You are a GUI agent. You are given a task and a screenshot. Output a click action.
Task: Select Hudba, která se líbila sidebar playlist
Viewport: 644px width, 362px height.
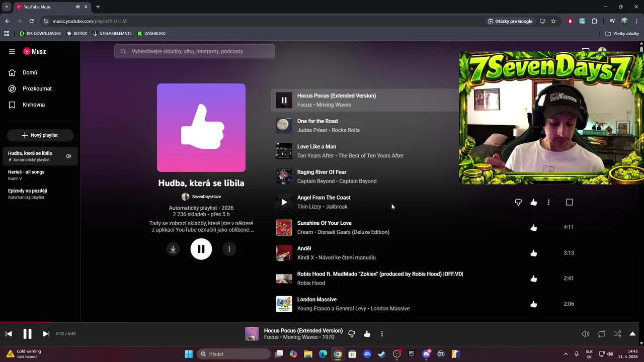coord(40,156)
